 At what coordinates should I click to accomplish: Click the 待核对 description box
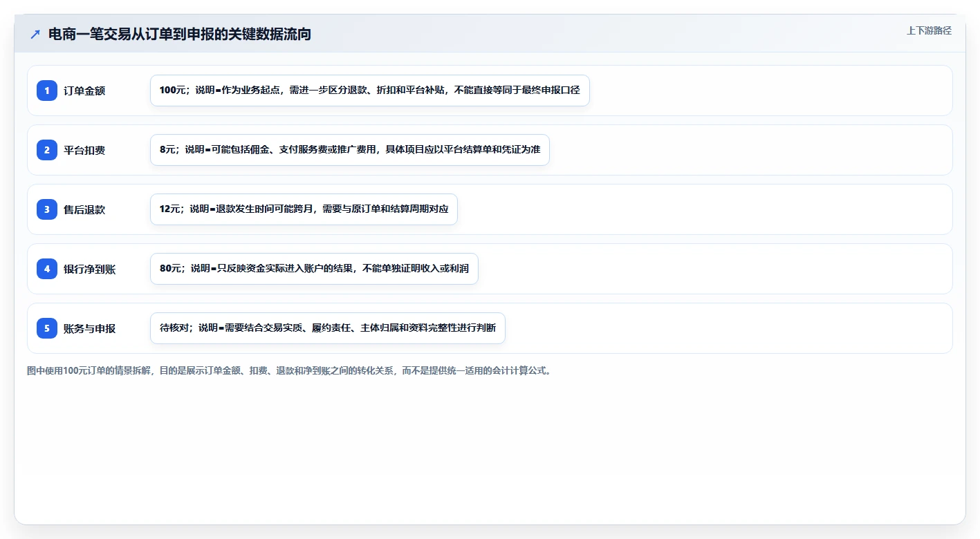pyautogui.click(x=328, y=328)
